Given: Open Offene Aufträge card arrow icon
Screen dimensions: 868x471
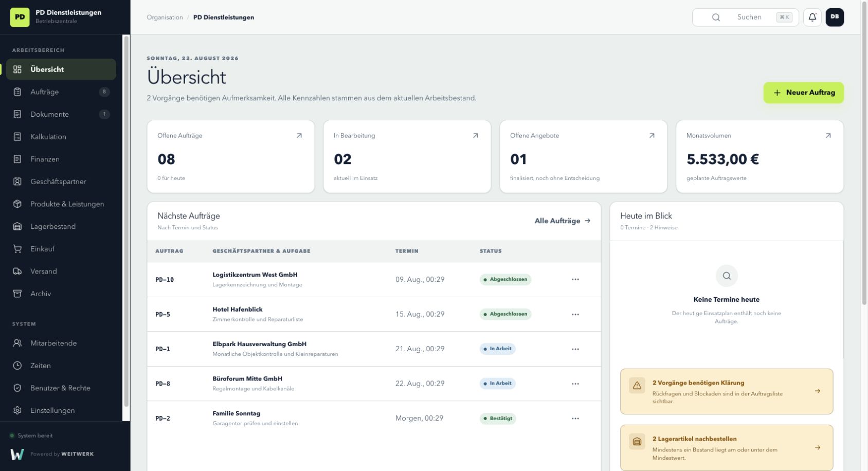Looking at the screenshot, I should click(299, 136).
